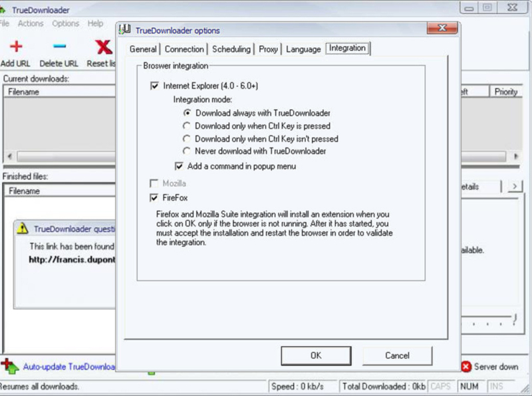Click the Auto-update green arrow icon

point(9,366)
